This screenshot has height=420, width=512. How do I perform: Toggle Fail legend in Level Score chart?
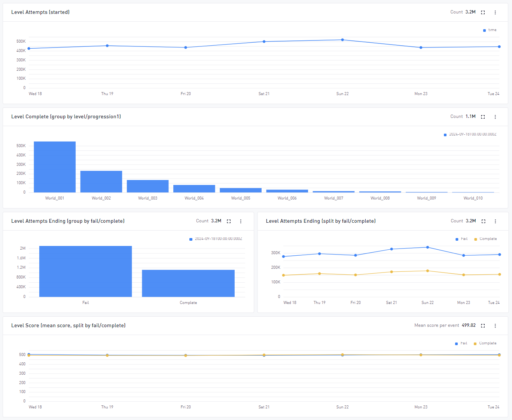[x=461, y=343]
